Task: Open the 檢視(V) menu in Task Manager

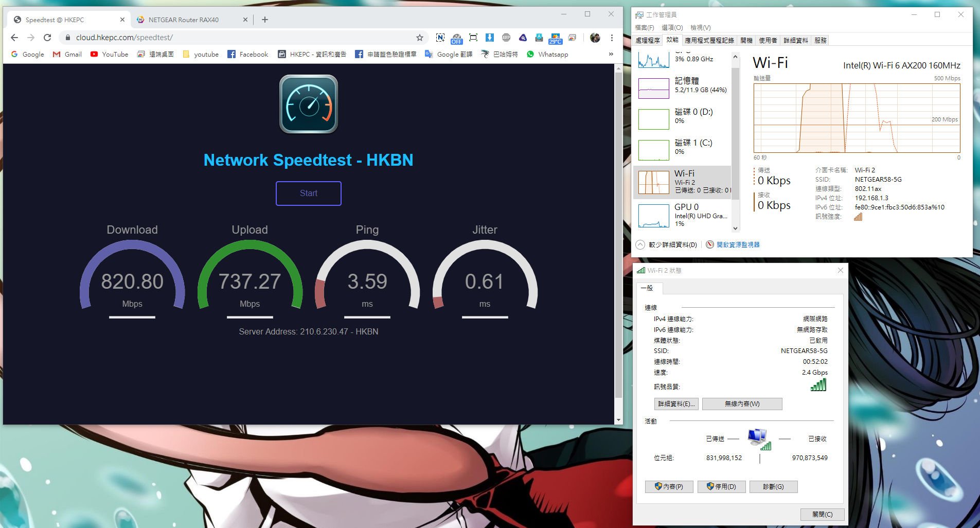Action: click(701, 27)
